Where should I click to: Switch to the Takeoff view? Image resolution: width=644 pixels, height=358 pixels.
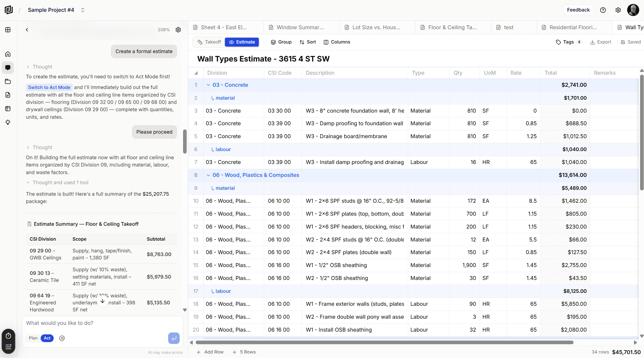[209, 42]
